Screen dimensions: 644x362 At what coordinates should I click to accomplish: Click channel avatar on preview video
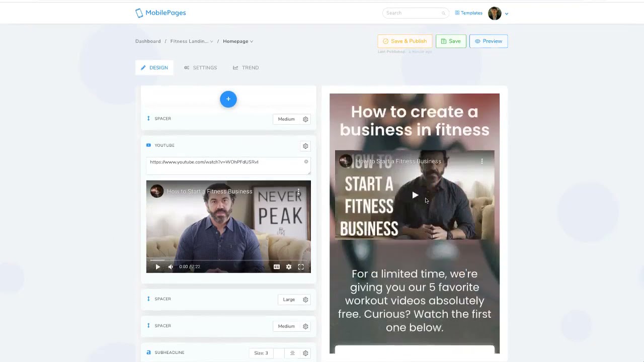(345, 161)
